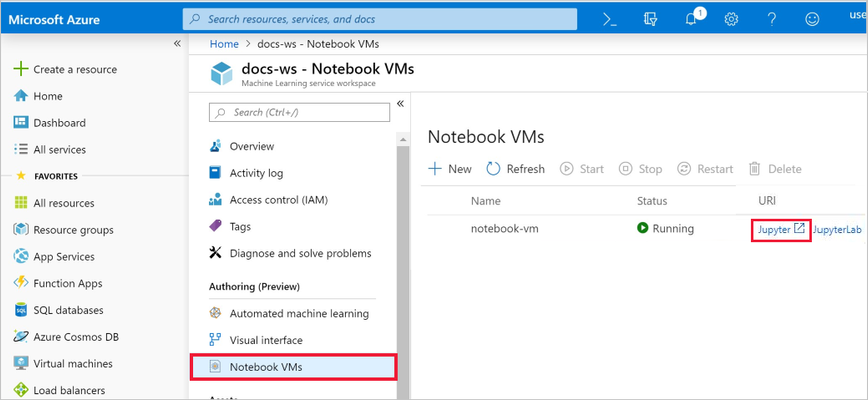Click the Load balancers diamond icon
The image size is (868, 400).
[x=20, y=390]
